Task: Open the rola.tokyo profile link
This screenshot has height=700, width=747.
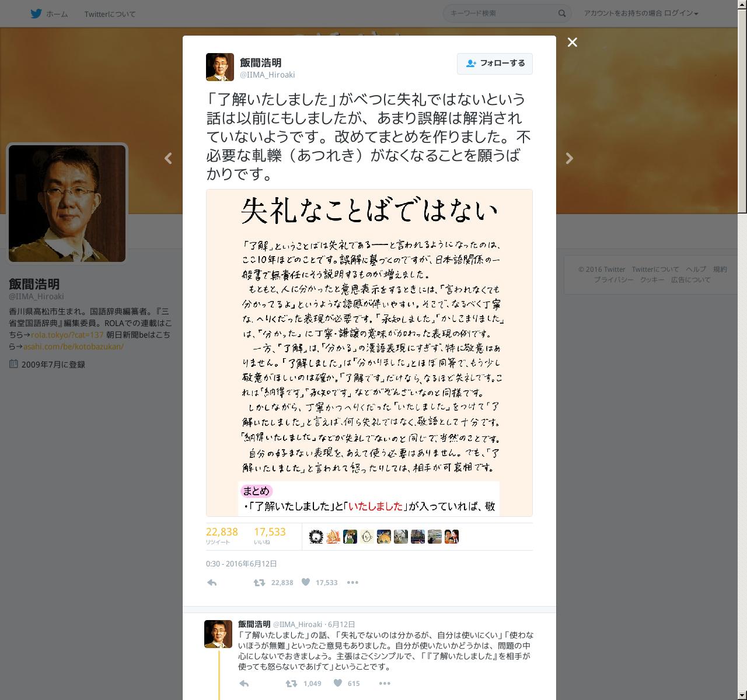Action: pyautogui.click(x=67, y=335)
